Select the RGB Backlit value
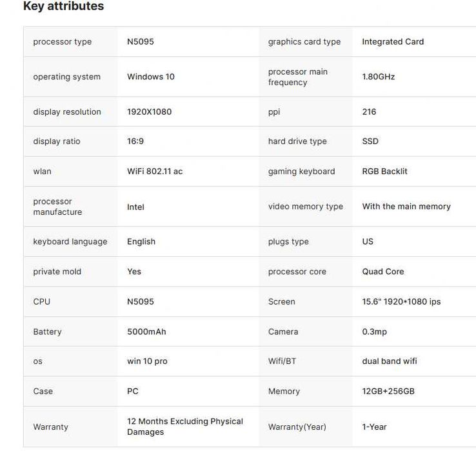This screenshot has height=451, width=476. 384,172
